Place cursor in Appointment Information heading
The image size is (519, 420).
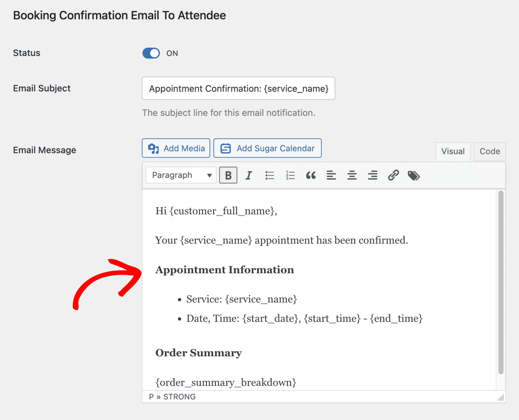pos(224,270)
